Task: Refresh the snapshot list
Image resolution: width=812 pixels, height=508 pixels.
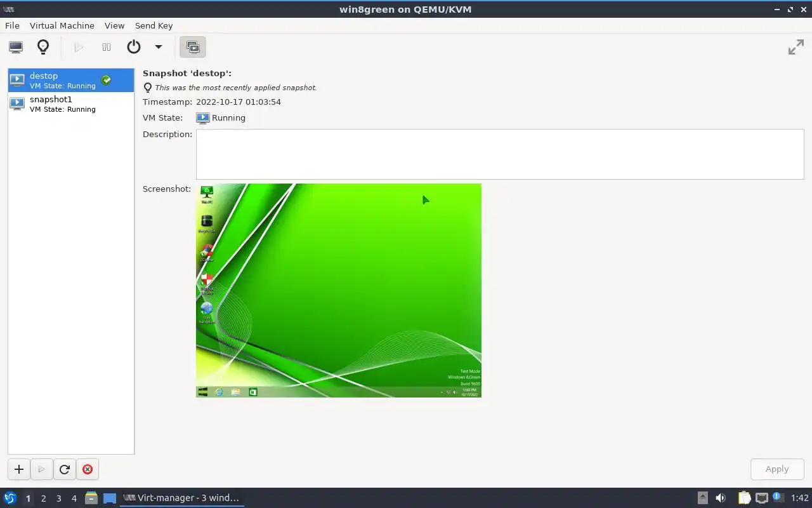Action: click(x=64, y=469)
